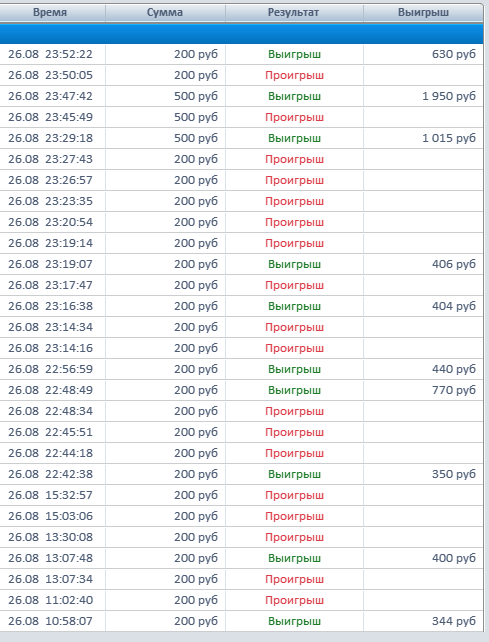Image resolution: width=489 pixels, height=642 pixels.
Task: Click the Сумма column header
Action: pos(165,13)
